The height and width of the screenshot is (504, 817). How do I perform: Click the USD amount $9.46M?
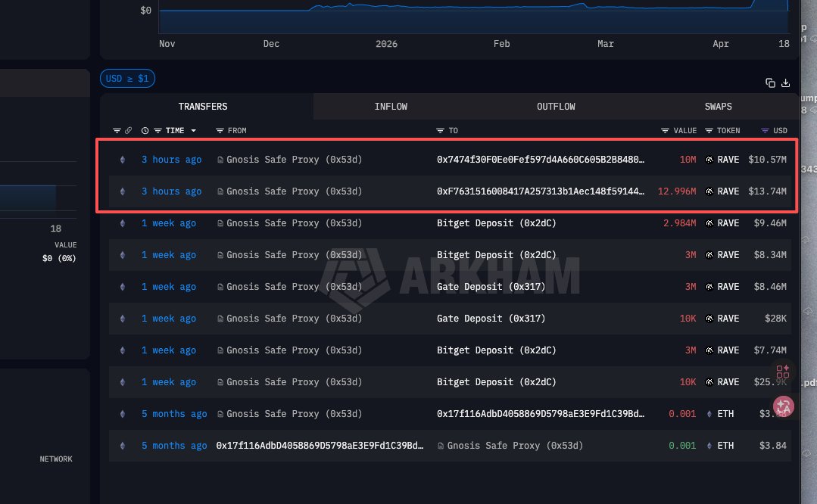[x=770, y=223]
